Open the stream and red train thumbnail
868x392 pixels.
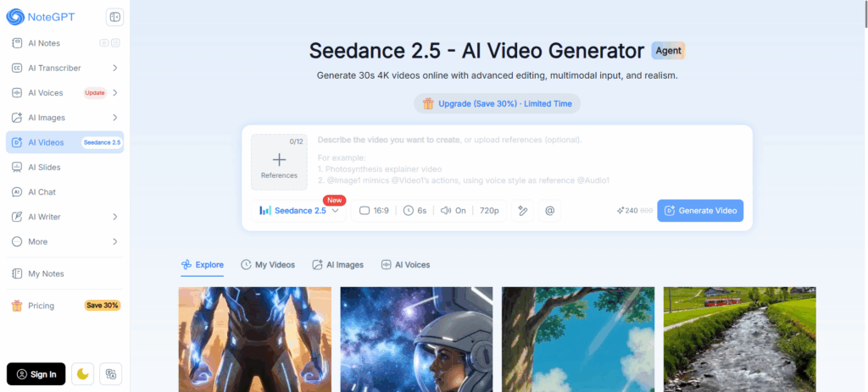click(x=739, y=340)
